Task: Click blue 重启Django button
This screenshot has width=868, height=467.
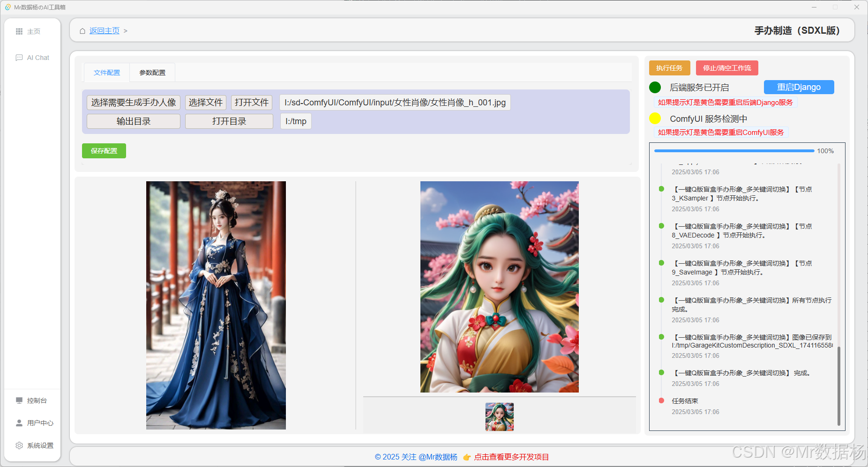Action: (799, 87)
